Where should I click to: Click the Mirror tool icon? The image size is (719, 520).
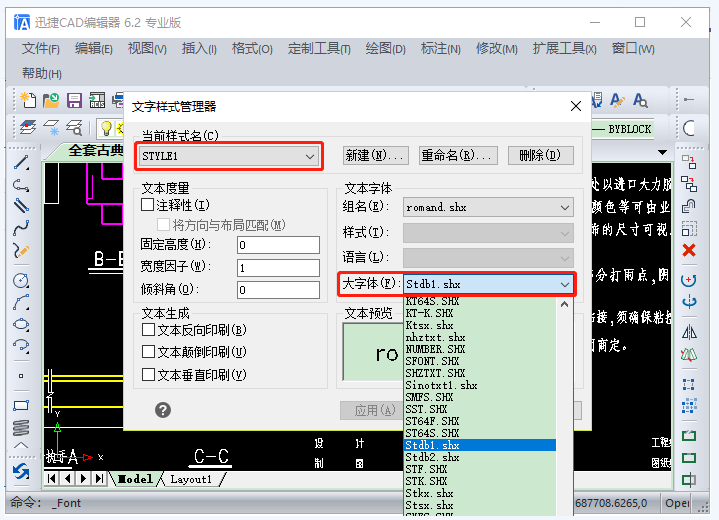point(689,332)
